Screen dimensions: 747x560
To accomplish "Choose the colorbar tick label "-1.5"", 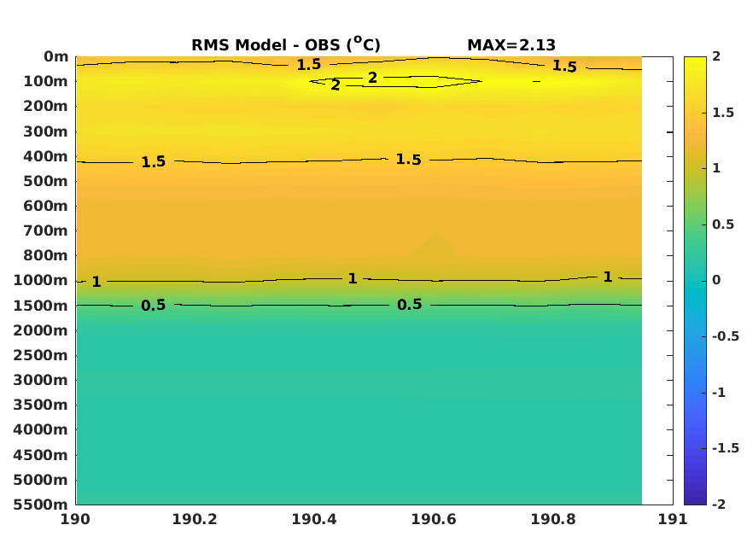I will [x=726, y=448].
